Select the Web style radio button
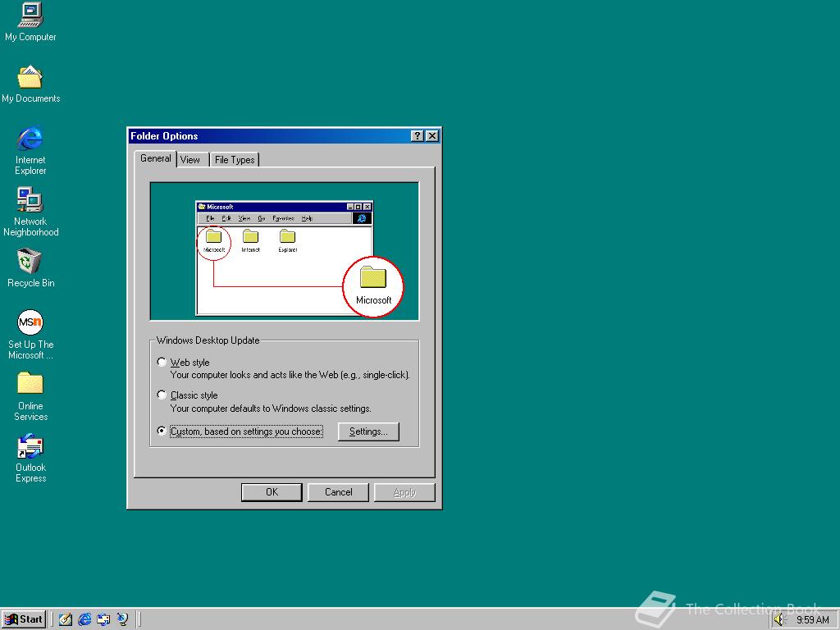 click(x=162, y=362)
